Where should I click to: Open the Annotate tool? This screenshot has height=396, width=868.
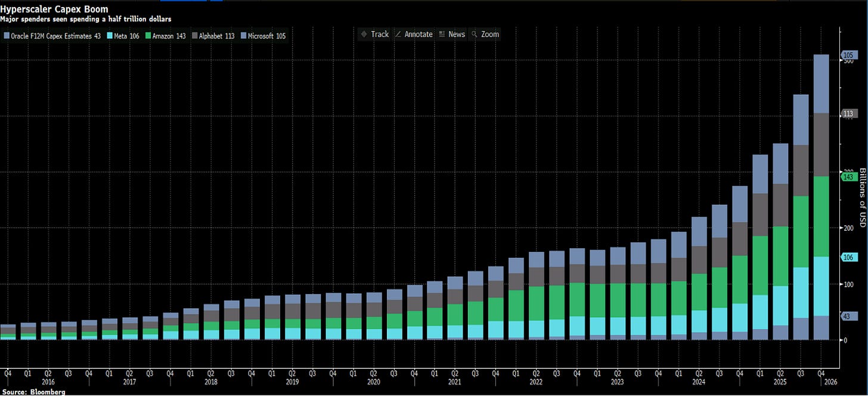tap(418, 35)
